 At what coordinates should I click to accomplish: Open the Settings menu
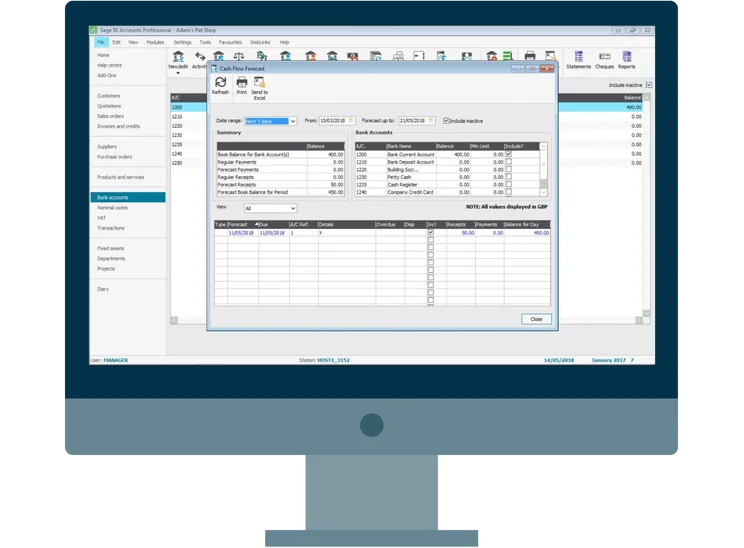click(183, 42)
